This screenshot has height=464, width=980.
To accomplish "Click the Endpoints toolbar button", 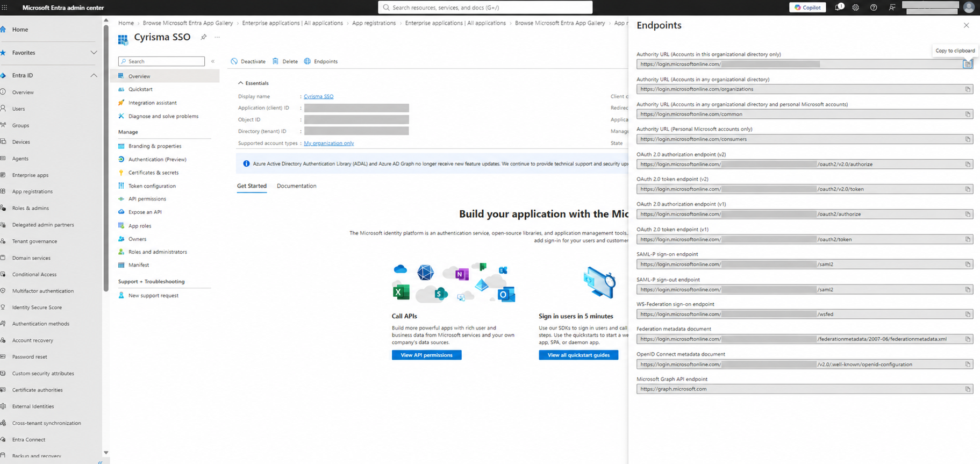I will 321,61.
